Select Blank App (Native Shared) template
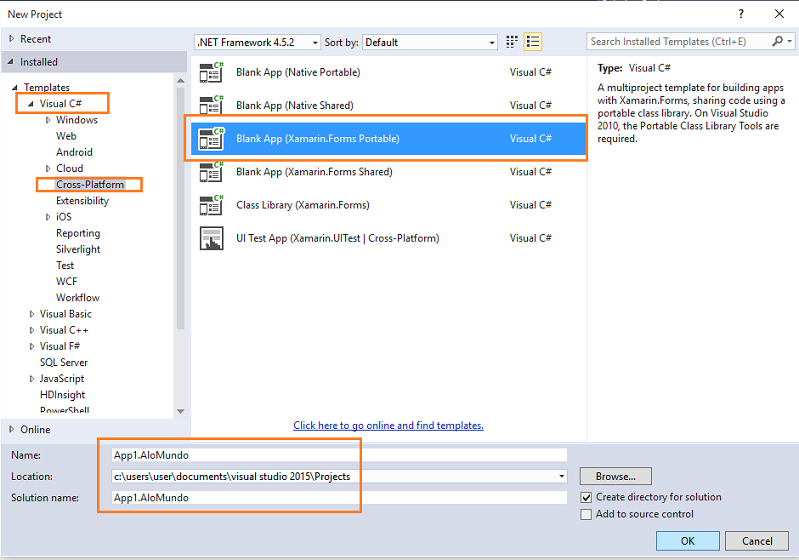 click(x=388, y=105)
